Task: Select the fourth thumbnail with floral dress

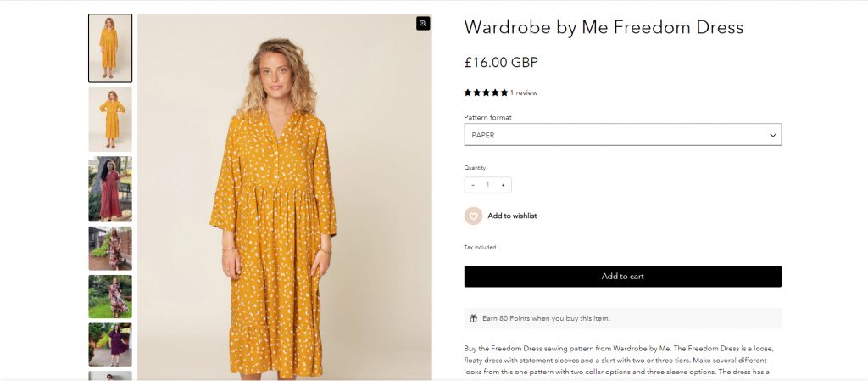Action: pyautogui.click(x=110, y=248)
